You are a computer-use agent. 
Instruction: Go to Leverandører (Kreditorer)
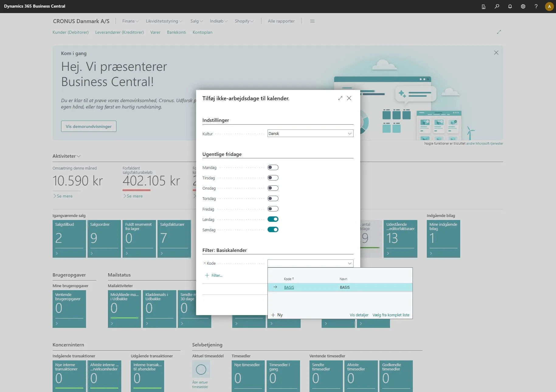coord(119,32)
